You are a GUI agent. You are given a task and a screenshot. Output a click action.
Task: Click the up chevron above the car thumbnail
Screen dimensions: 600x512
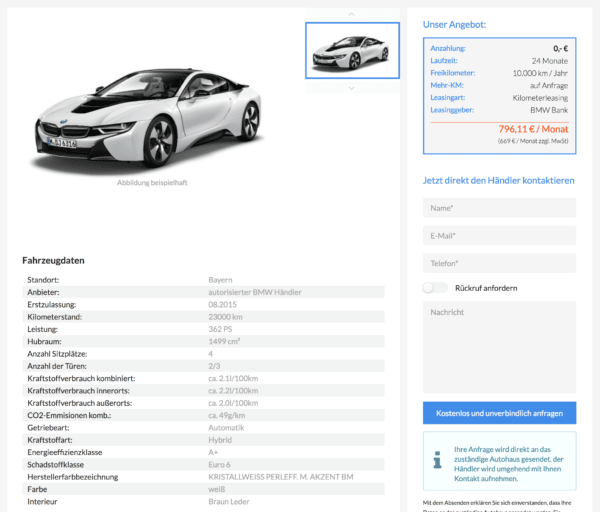pyautogui.click(x=351, y=14)
